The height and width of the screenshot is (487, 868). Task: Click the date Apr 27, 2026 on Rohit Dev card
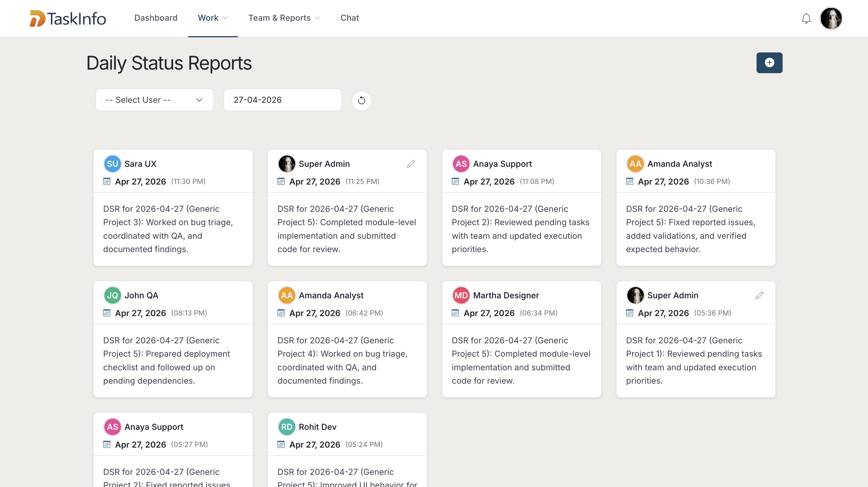point(315,444)
